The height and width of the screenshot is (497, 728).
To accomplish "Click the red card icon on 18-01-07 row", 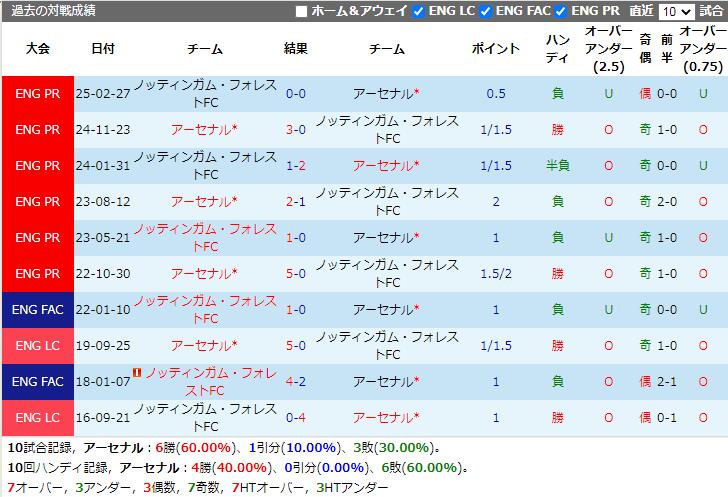I will pyautogui.click(x=137, y=372).
